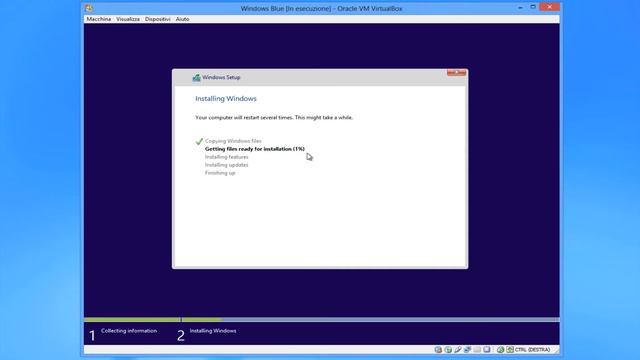This screenshot has width=640, height=360.
Task: Open the Visualizza menu
Action: [128, 19]
